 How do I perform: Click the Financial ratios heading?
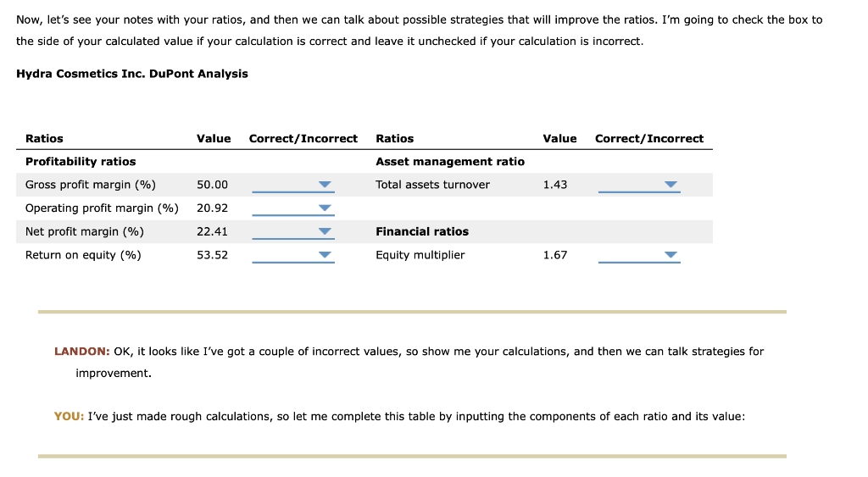tap(422, 232)
